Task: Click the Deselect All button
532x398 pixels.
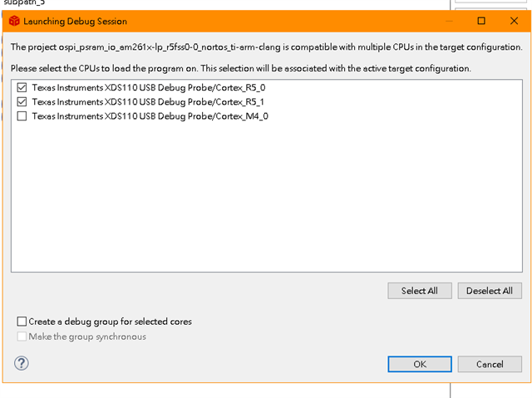Action: (x=490, y=291)
